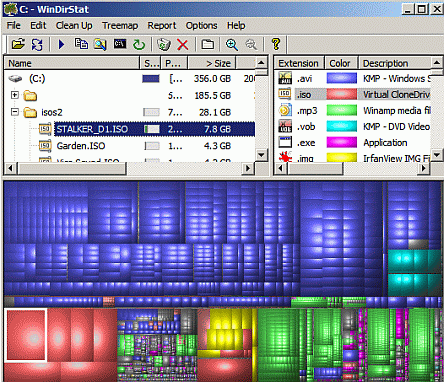Click the S... subtree column header
Image resolution: width=444 pixels, height=382 pixels.
coord(151,63)
